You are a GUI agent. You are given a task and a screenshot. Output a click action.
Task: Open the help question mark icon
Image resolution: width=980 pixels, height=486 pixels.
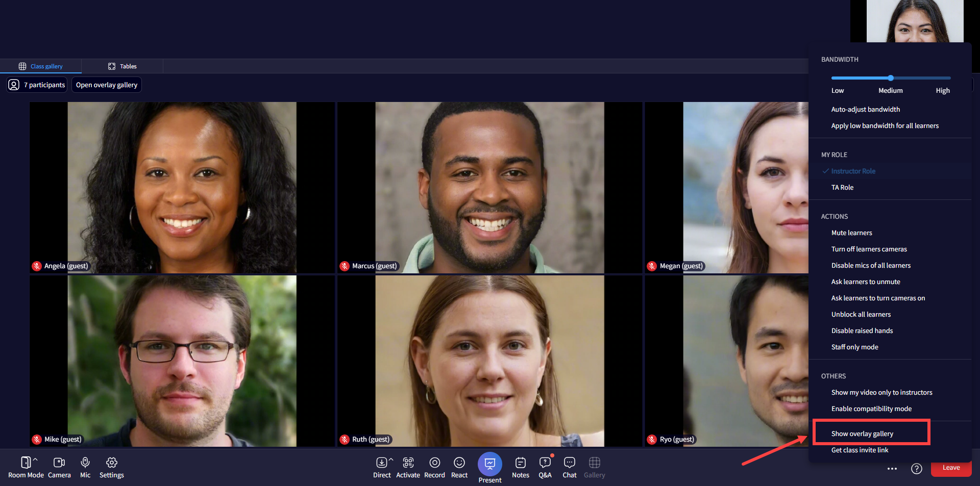pos(917,469)
